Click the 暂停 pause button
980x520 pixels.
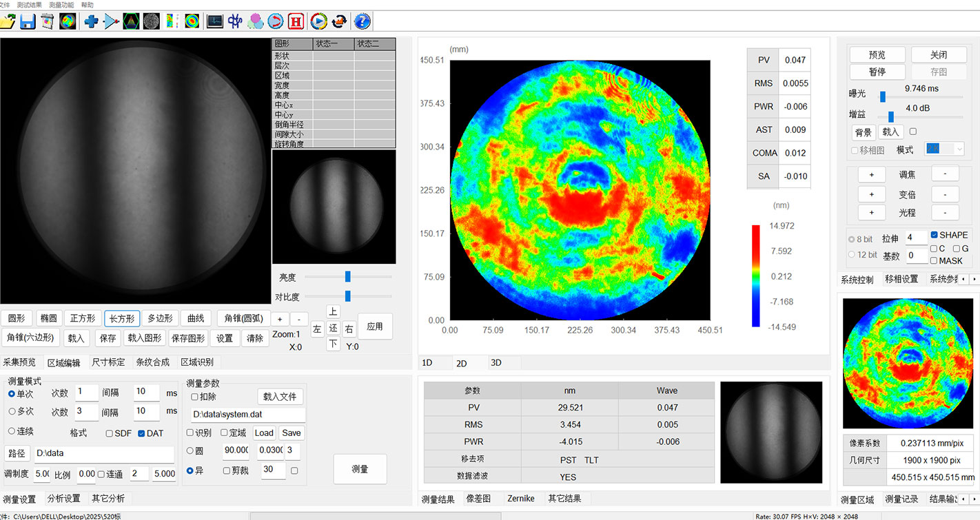click(x=877, y=72)
